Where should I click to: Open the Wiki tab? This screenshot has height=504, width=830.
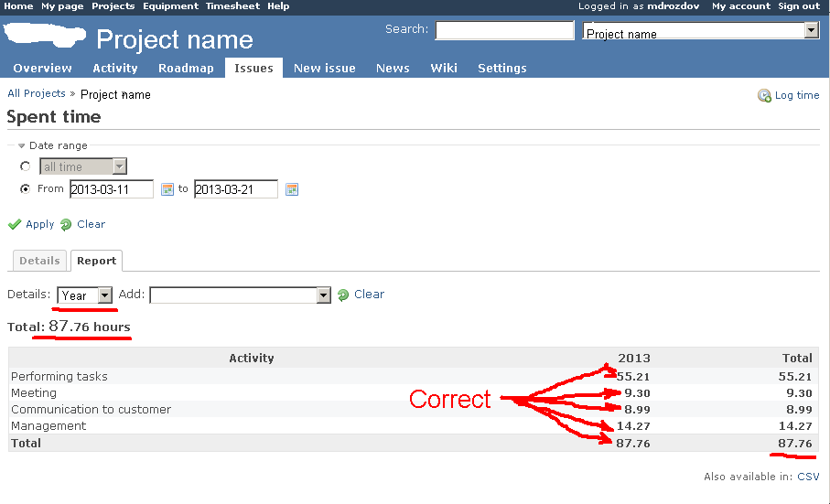444,69
